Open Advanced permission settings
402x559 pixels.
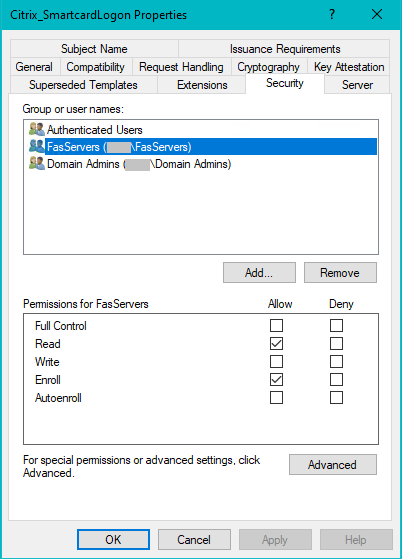pos(333,465)
